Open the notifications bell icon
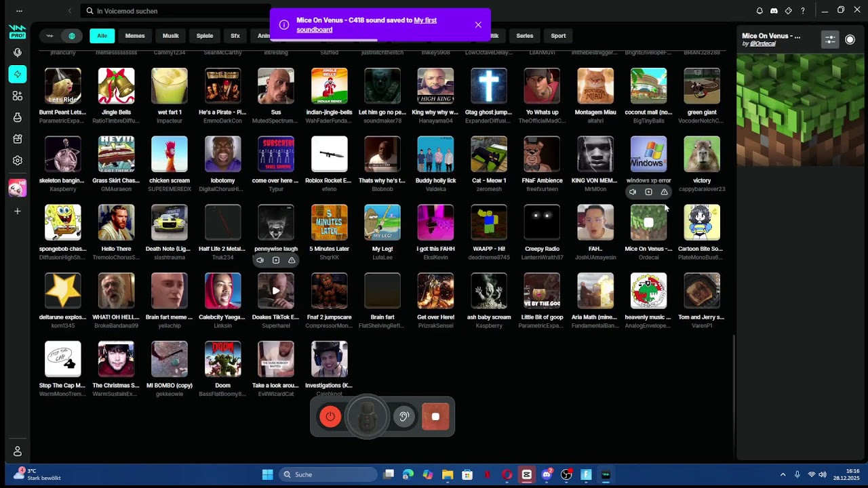The width and height of the screenshot is (868, 488). tap(759, 11)
